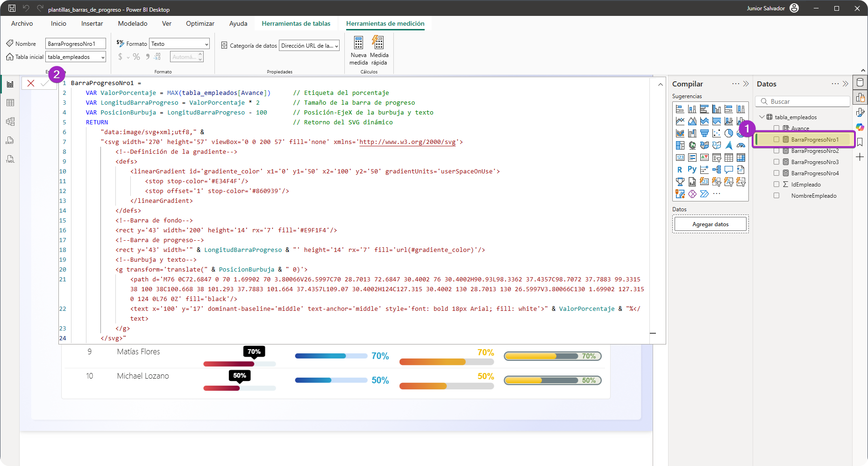Check the BarraProgresoNro2 checkbox
The image size is (868, 466).
coord(776,151)
